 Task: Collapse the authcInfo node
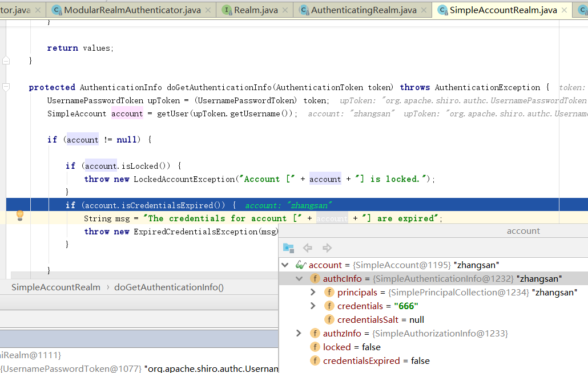pyautogui.click(x=299, y=279)
